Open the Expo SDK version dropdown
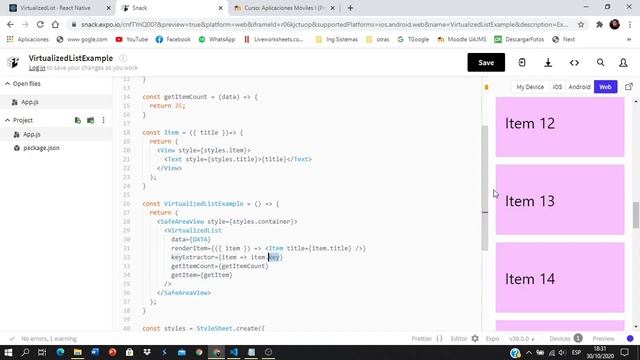Screen dimensions: 640x360 click(522, 338)
